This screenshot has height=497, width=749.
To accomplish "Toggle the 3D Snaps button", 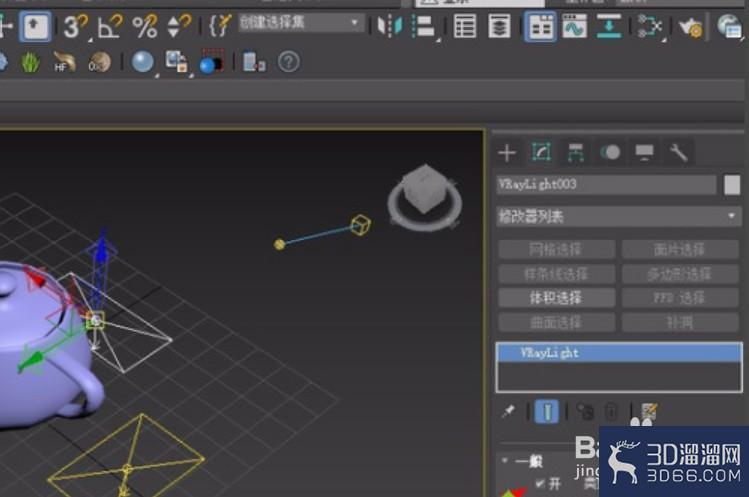I will coord(76,27).
